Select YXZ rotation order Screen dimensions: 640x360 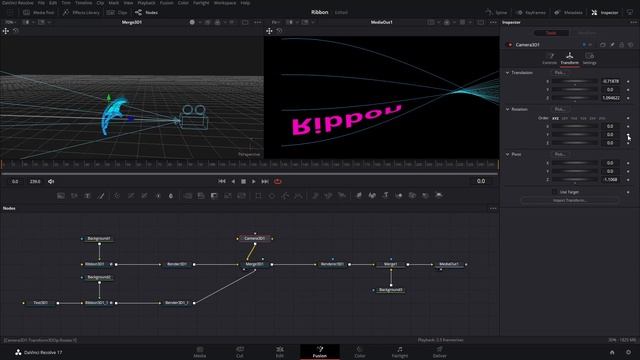[574, 118]
